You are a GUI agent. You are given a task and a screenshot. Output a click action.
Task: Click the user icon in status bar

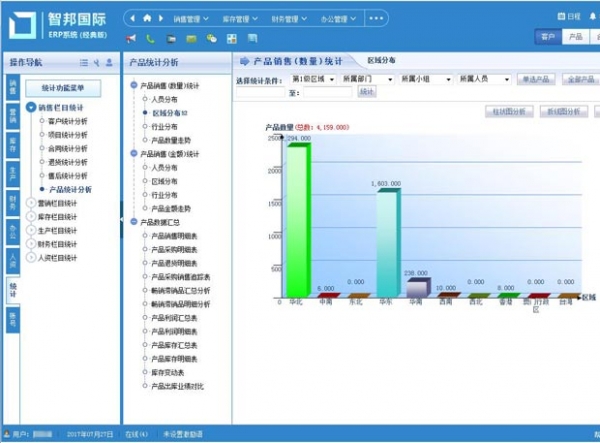pos(7,434)
